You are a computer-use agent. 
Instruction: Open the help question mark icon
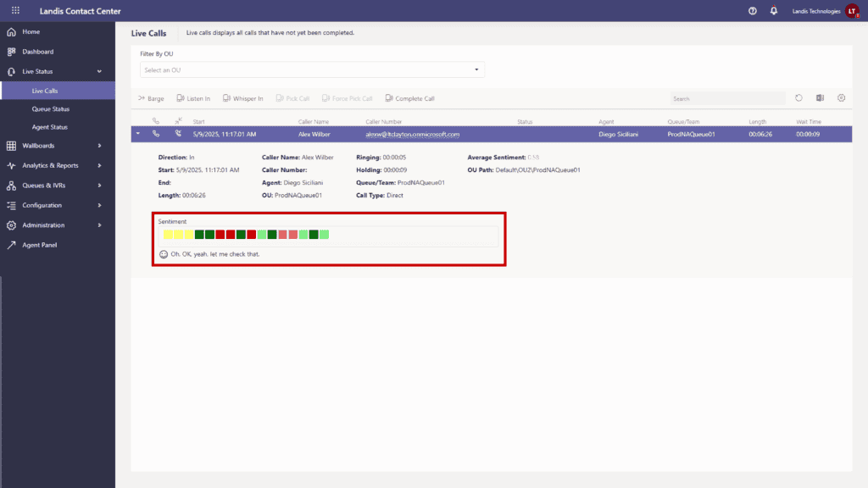[x=753, y=11]
